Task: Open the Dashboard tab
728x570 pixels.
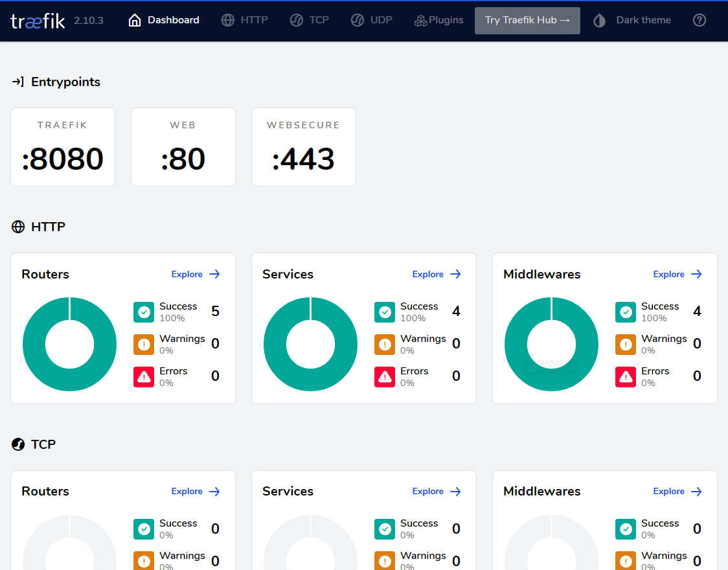Action: point(164,20)
